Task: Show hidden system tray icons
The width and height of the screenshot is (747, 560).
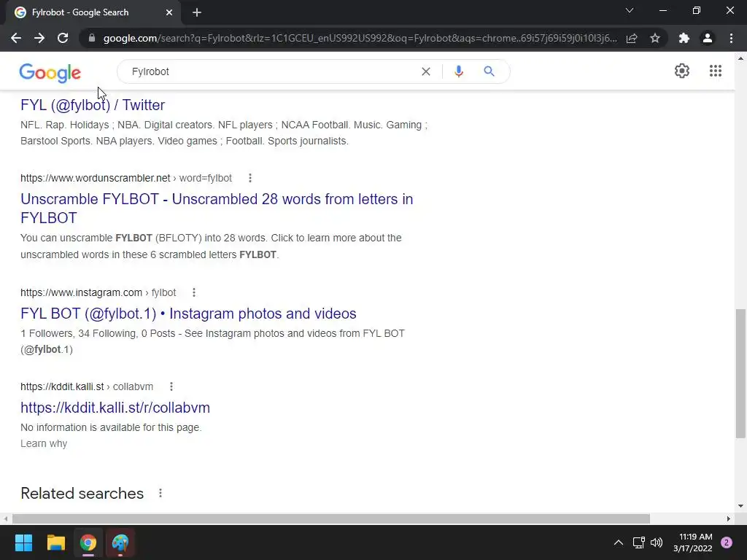Action: tap(619, 542)
